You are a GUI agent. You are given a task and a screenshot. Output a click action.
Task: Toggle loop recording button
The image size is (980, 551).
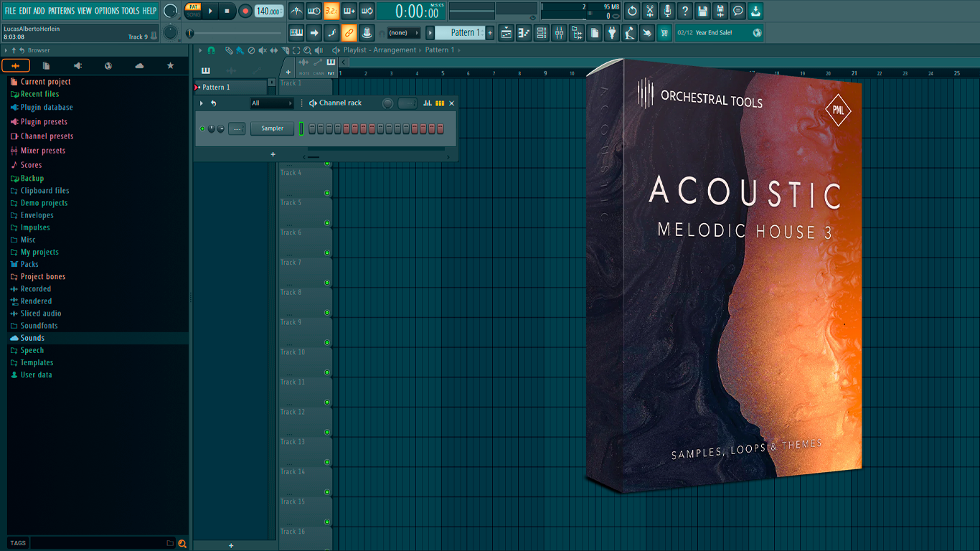coord(367,11)
